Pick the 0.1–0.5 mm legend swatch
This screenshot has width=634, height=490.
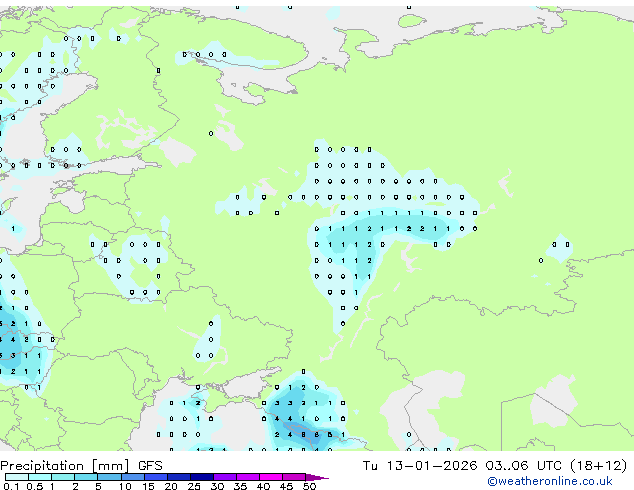coord(17,477)
